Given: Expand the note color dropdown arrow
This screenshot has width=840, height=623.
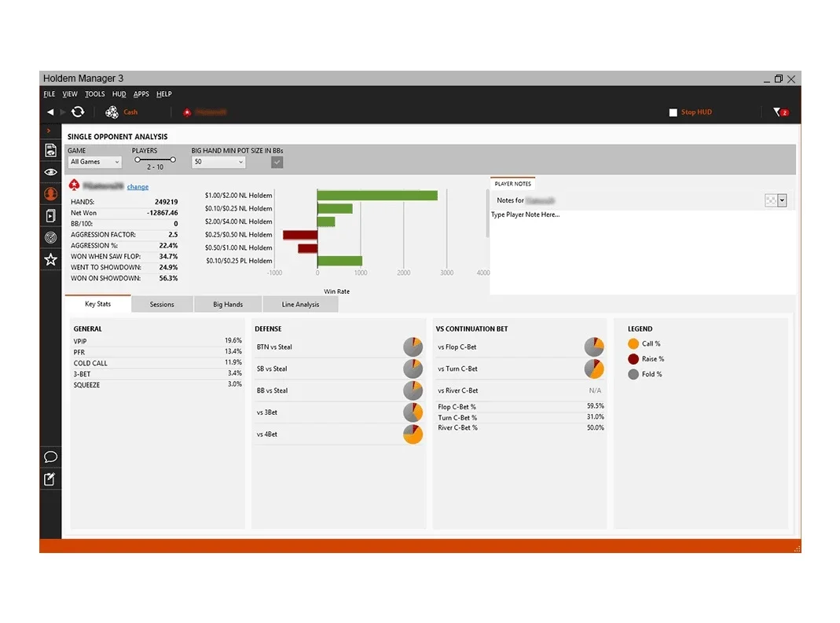Looking at the screenshot, I should coord(782,200).
